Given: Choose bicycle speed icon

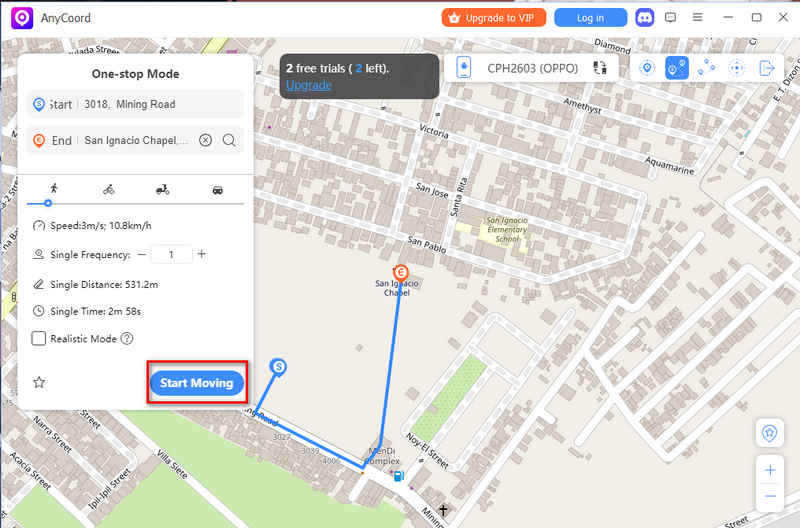Looking at the screenshot, I should (108, 190).
